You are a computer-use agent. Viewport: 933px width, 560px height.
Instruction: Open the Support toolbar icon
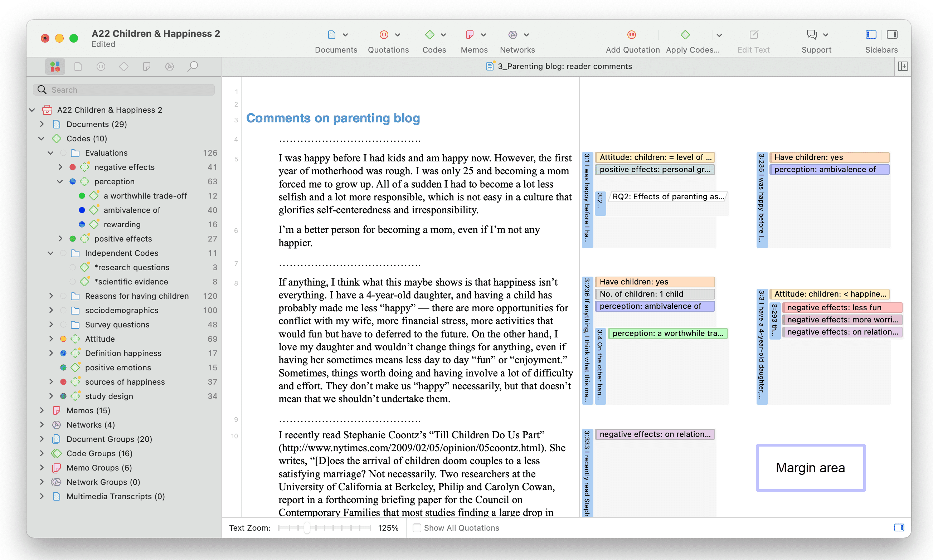(x=811, y=35)
